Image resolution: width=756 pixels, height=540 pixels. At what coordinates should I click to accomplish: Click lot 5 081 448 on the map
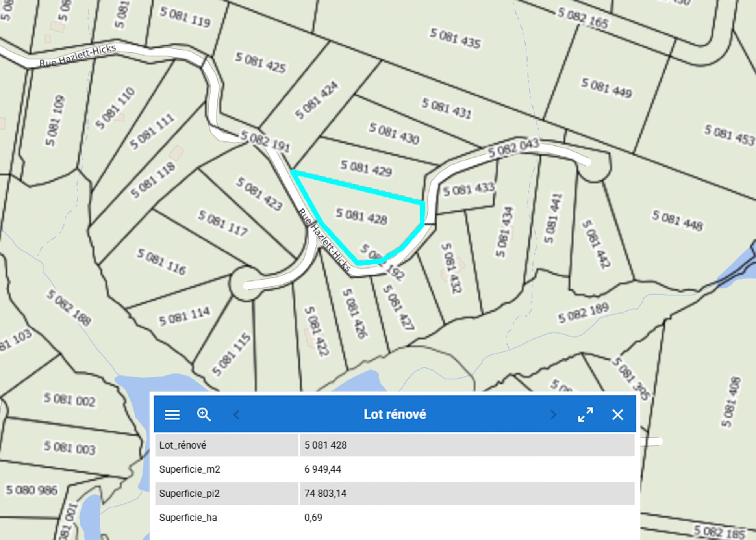[677, 221]
